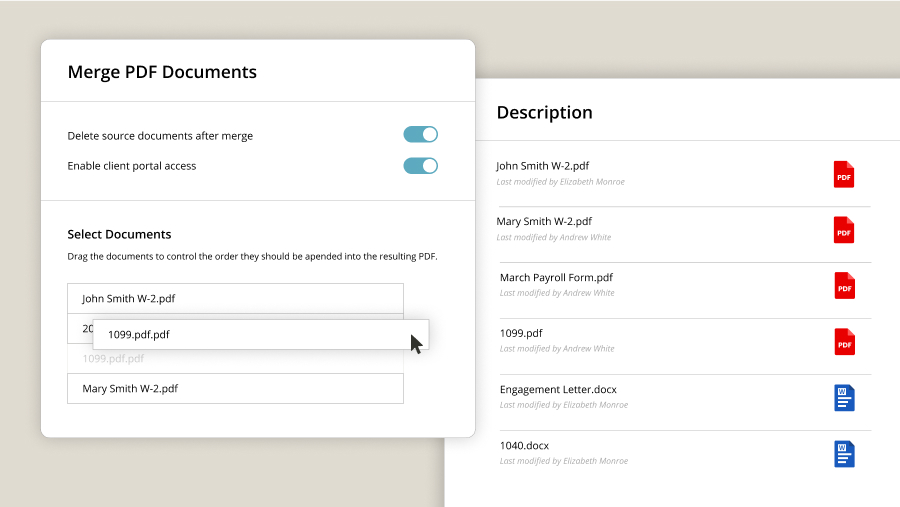Click PDF icon for John Smith W-2.pdf

pyautogui.click(x=844, y=174)
